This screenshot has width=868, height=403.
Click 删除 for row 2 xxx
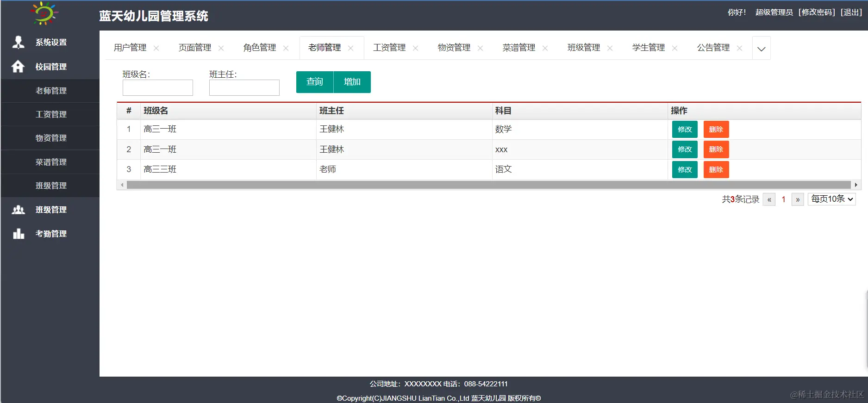point(716,149)
